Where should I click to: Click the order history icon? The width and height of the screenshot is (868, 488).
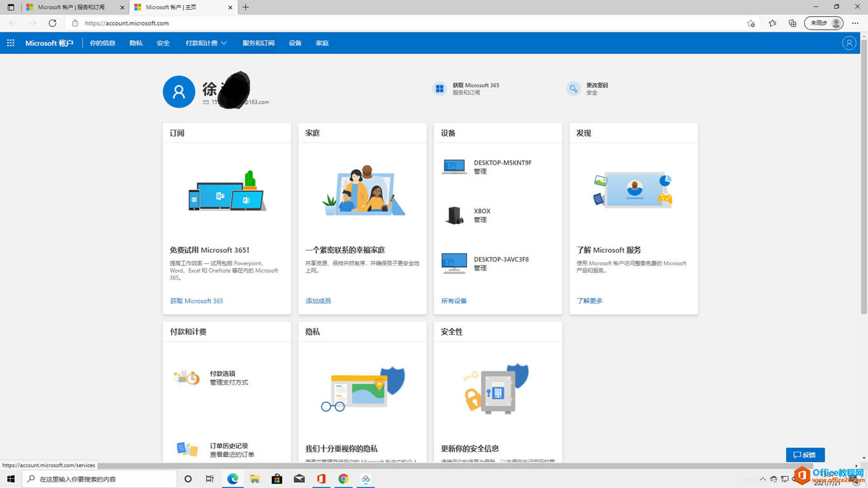tap(187, 449)
